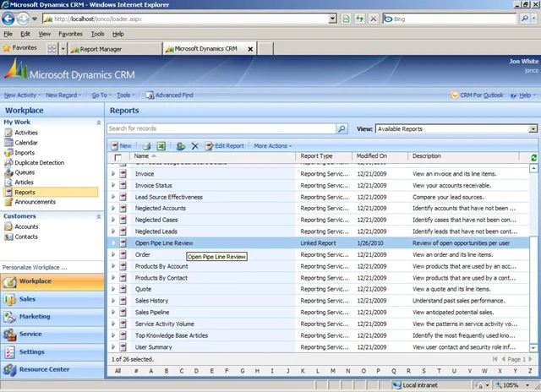Collapse the Customers section

(x=99, y=216)
